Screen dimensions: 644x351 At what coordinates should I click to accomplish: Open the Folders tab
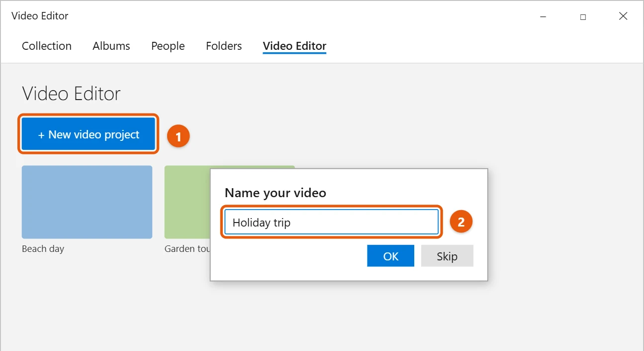point(224,46)
